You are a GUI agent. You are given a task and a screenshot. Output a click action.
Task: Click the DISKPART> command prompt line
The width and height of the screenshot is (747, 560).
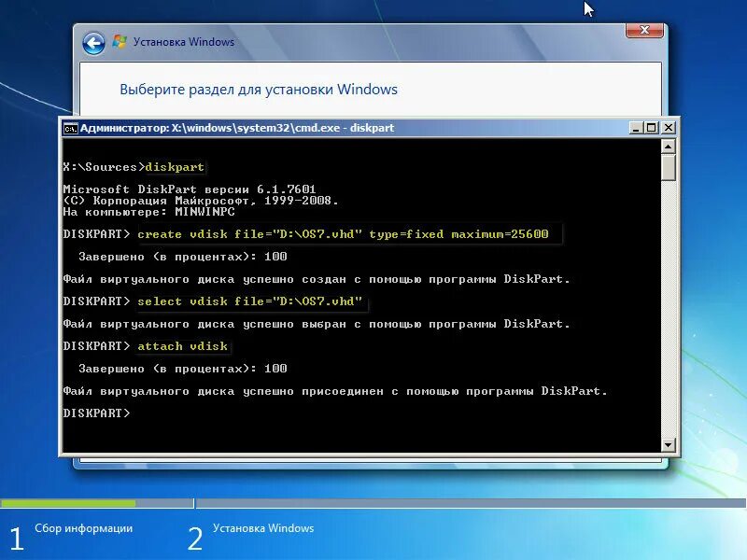click(93, 413)
